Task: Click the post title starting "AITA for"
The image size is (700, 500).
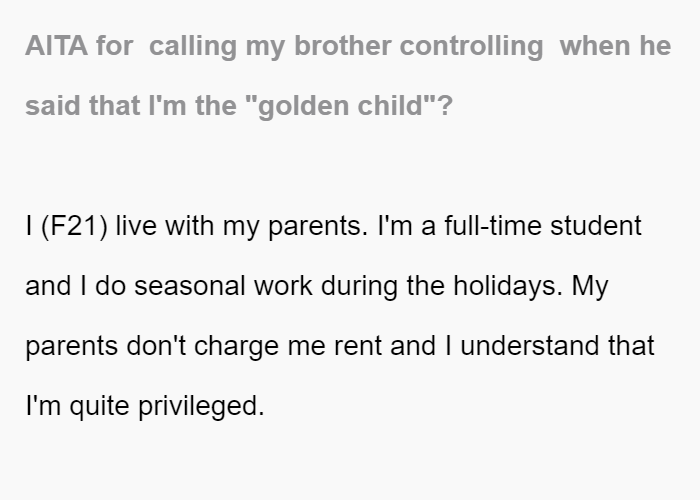Action: tap(348, 76)
